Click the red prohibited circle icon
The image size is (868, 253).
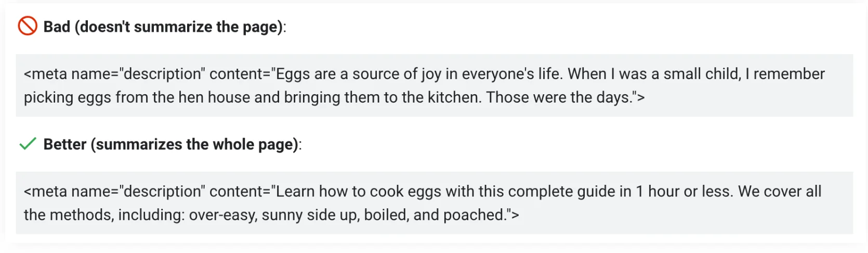click(x=28, y=26)
